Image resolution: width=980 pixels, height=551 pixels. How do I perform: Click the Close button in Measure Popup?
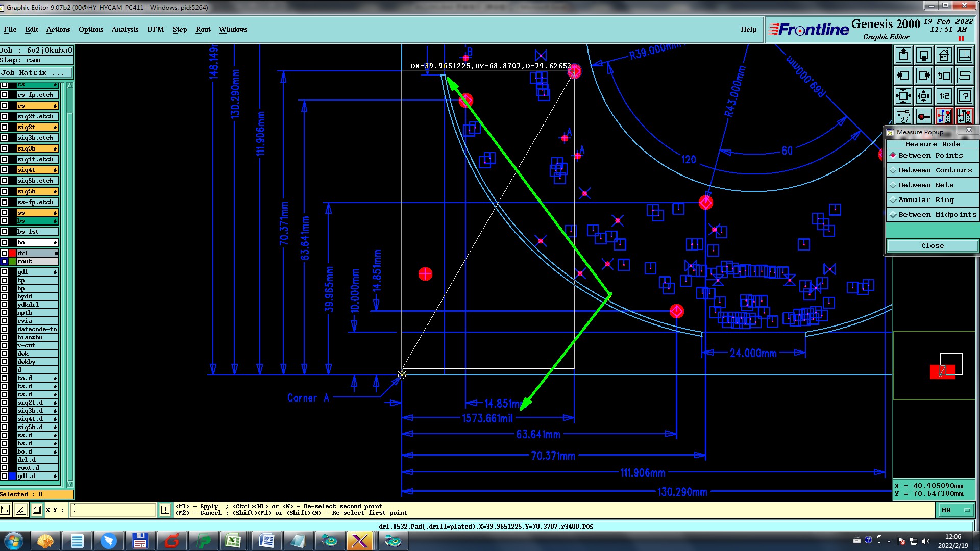(932, 246)
